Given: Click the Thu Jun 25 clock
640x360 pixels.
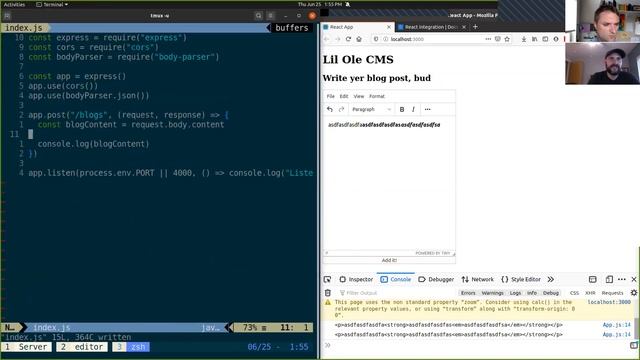Looking at the screenshot, I should pyautogui.click(x=320, y=4).
